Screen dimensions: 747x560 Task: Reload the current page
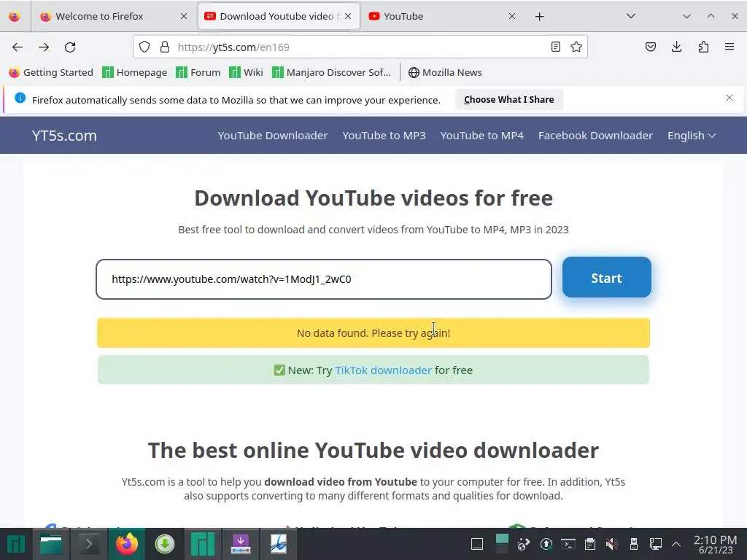(x=70, y=47)
